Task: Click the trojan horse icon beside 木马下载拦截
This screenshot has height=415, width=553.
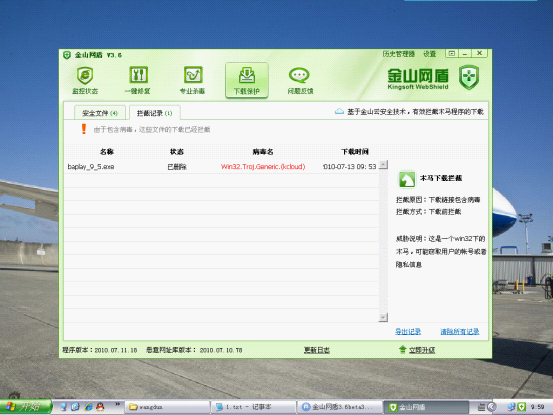Action: (x=407, y=179)
